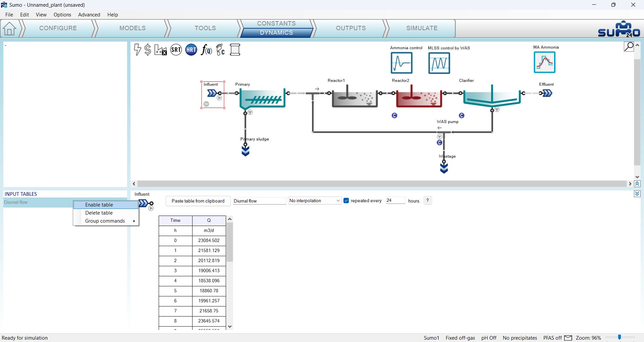Choose Delete table from context menu
The image size is (644, 342).
click(106, 213)
